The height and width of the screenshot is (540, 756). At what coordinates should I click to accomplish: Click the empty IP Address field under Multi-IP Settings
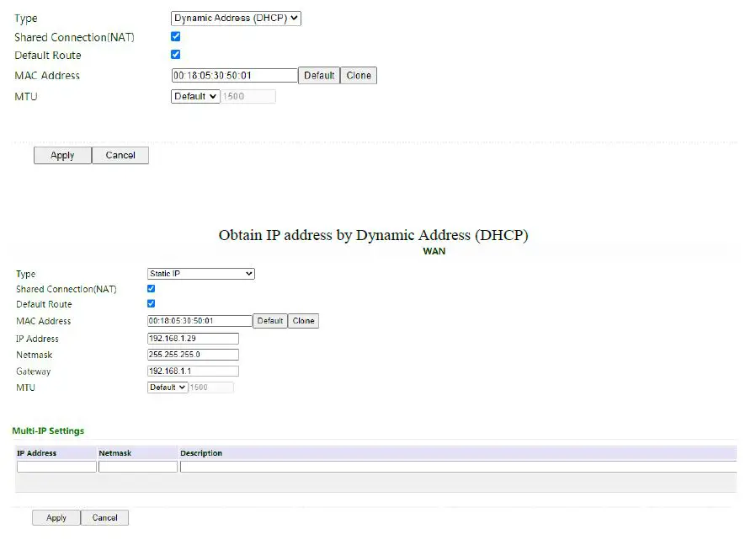click(x=56, y=466)
